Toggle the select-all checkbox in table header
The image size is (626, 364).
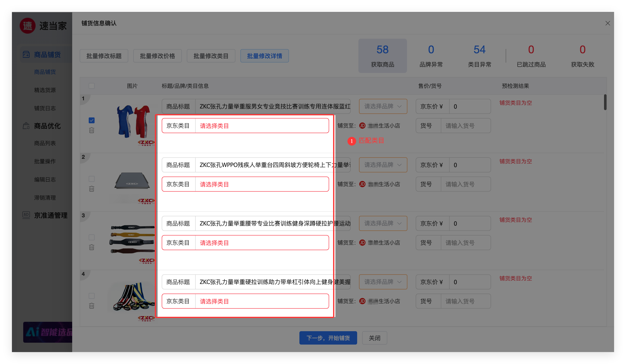91,86
